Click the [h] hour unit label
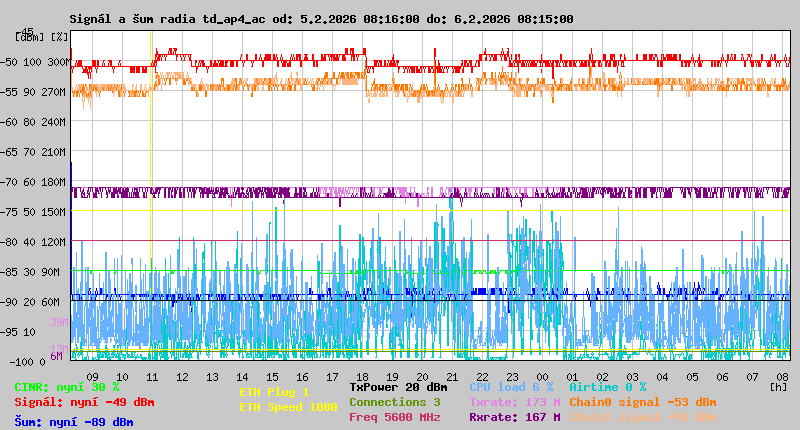The width and height of the screenshot is (800, 430). coord(778,387)
